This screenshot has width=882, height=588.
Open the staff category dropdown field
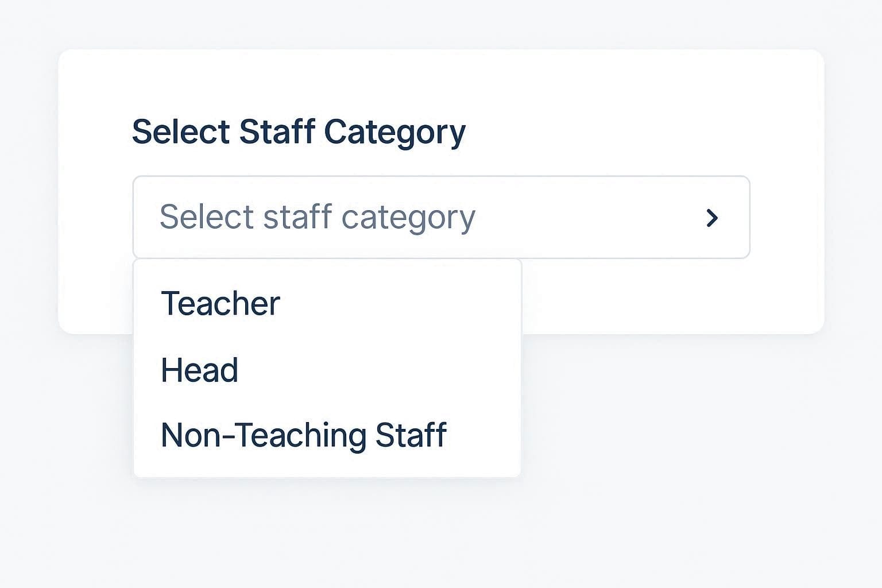click(x=440, y=218)
